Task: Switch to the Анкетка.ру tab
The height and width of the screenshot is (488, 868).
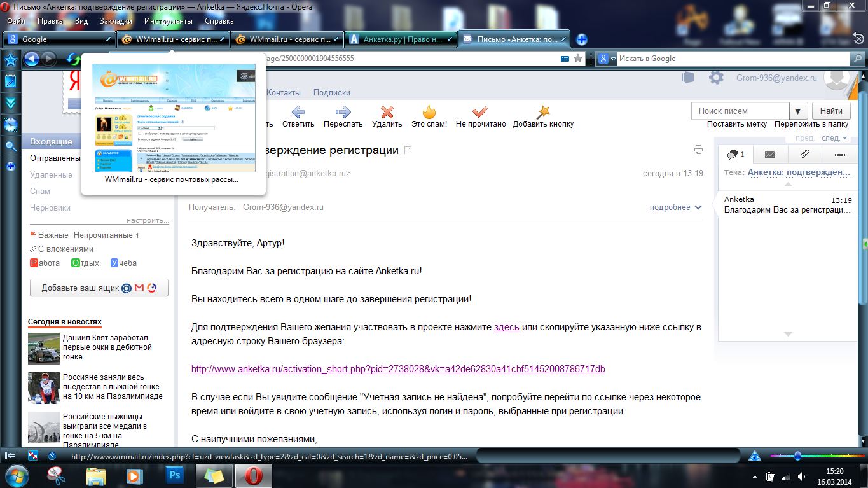Action: (401, 39)
